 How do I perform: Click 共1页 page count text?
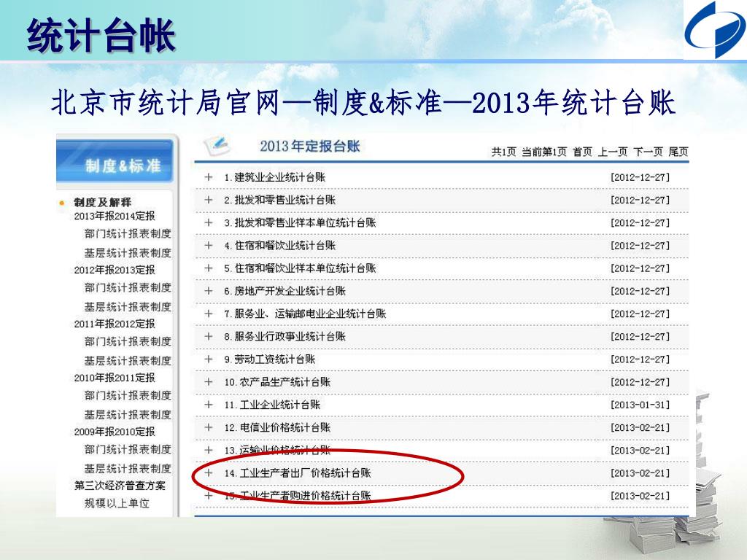click(x=503, y=152)
